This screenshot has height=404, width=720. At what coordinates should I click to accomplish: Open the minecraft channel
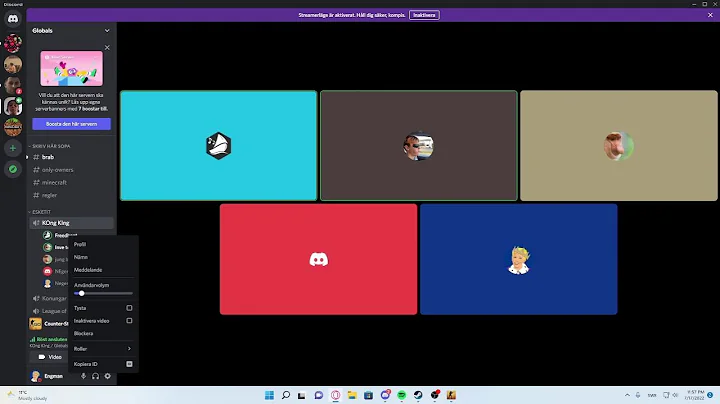point(71,182)
